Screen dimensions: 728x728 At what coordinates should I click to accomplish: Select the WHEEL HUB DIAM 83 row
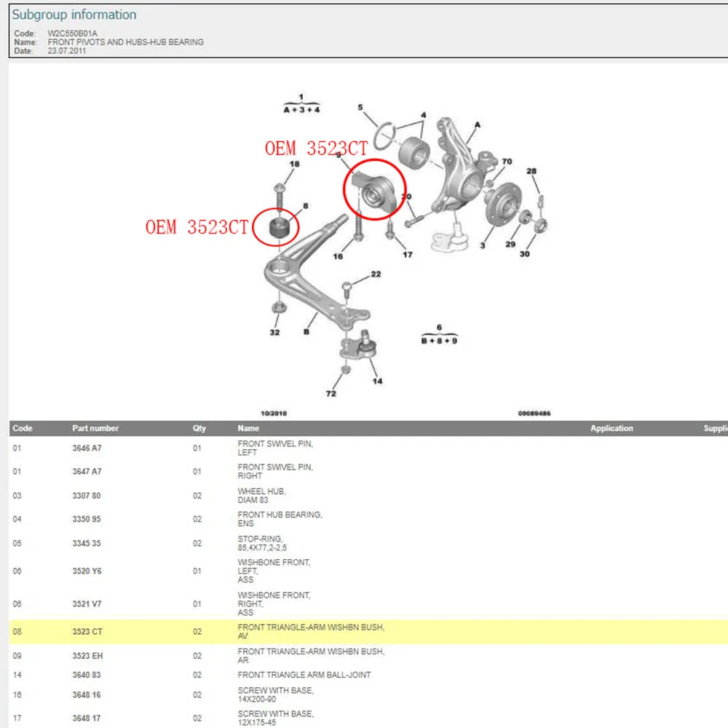click(x=368, y=495)
